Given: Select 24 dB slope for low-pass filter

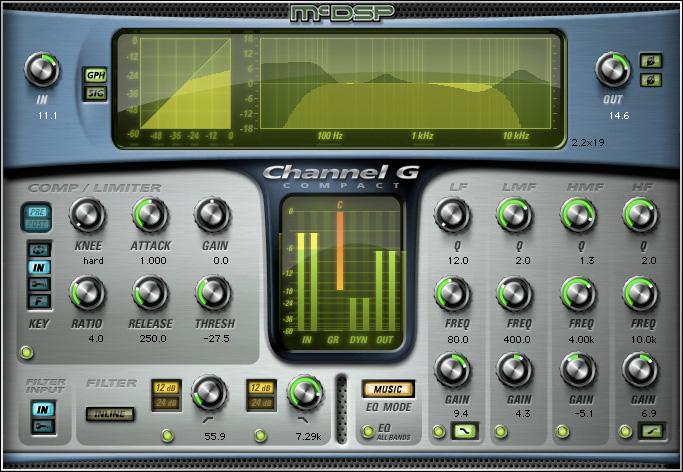Looking at the screenshot, I should [261, 402].
